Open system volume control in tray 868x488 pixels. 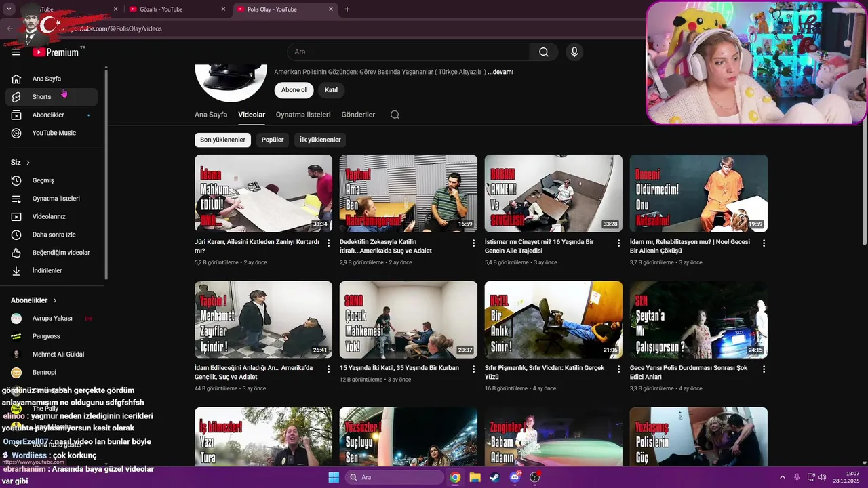point(824,477)
